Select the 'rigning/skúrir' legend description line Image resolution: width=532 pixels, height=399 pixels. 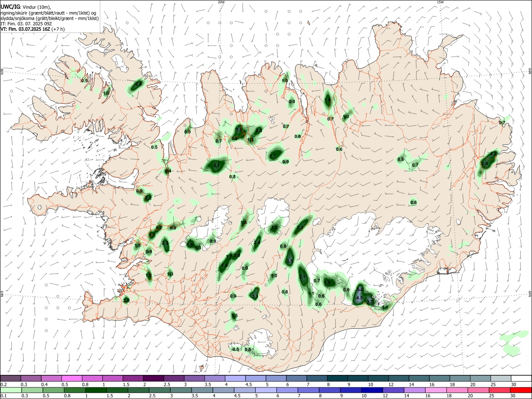[x=49, y=13]
